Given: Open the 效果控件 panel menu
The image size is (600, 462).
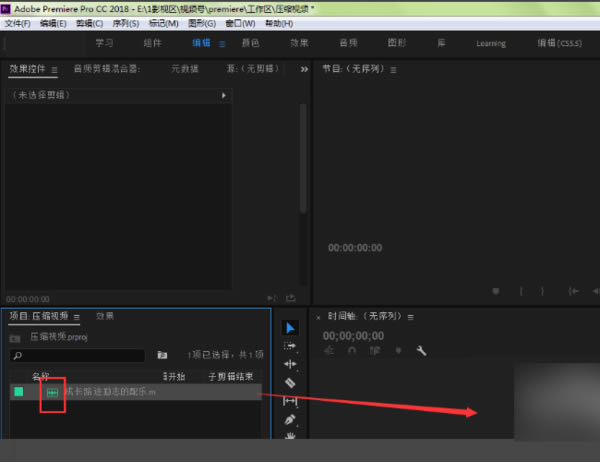Looking at the screenshot, I should pos(54,69).
